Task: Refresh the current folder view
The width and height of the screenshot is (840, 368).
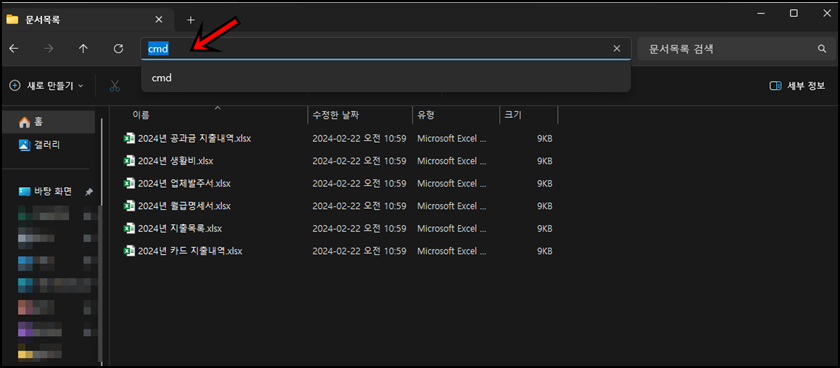Action: (118, 49)
